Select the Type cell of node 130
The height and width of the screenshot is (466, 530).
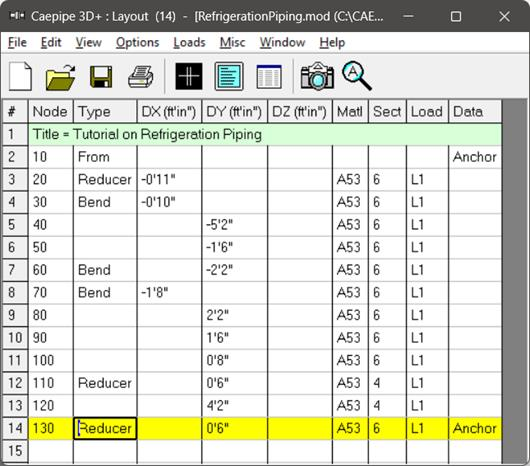pos(105,428)
